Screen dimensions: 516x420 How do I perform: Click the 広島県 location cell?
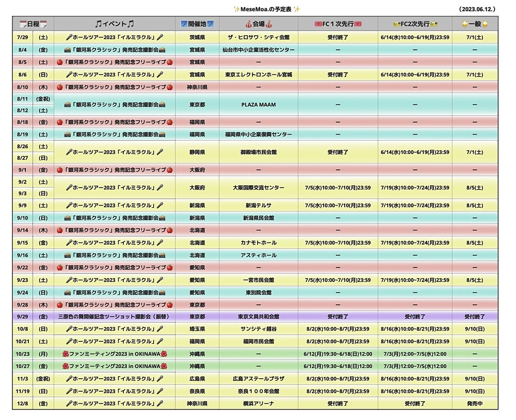[197, 379]
